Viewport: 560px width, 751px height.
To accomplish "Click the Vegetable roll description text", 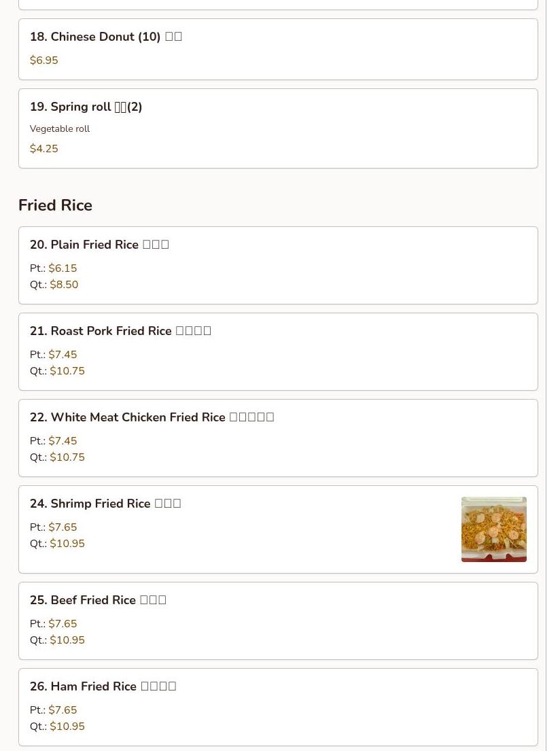I will tap(60, 128).
